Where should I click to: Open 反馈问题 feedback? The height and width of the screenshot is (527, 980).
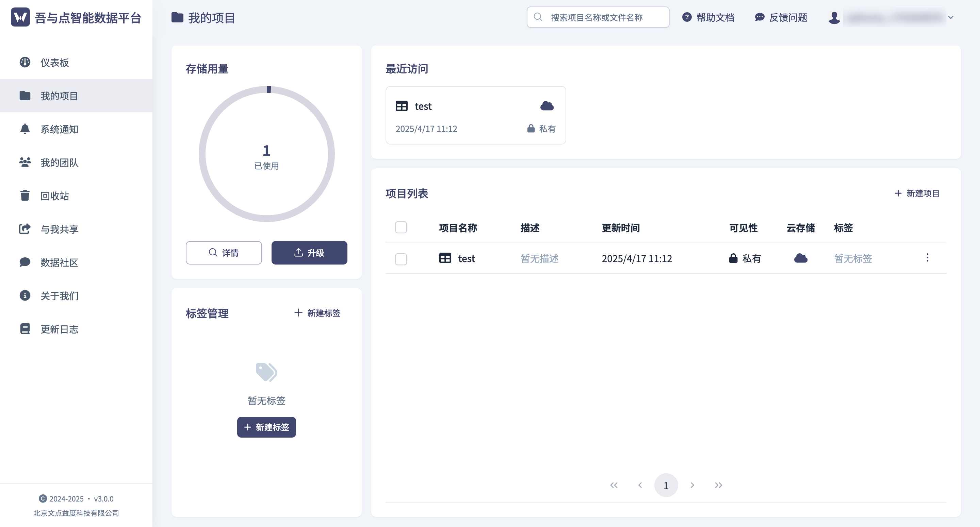[781, 17]
